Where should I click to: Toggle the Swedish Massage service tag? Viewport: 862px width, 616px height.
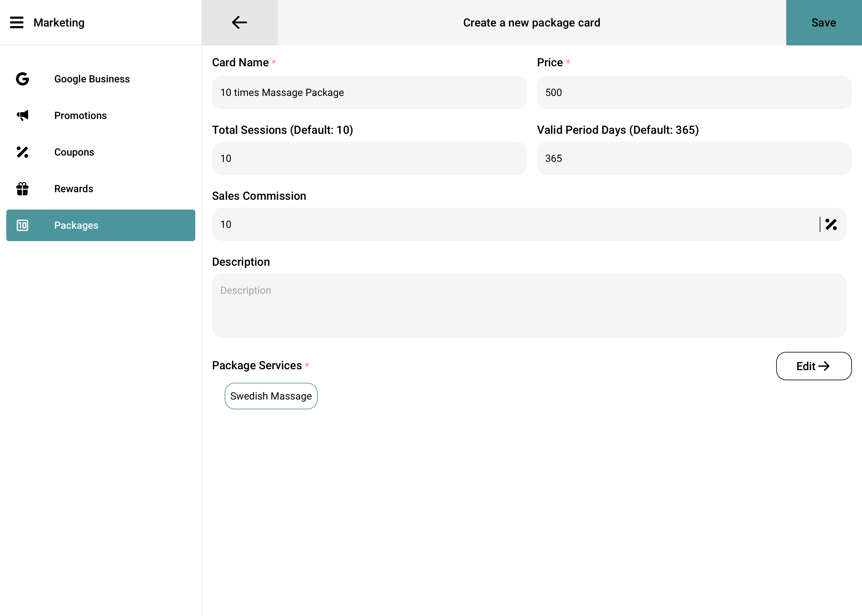click(x=271, y=395)
